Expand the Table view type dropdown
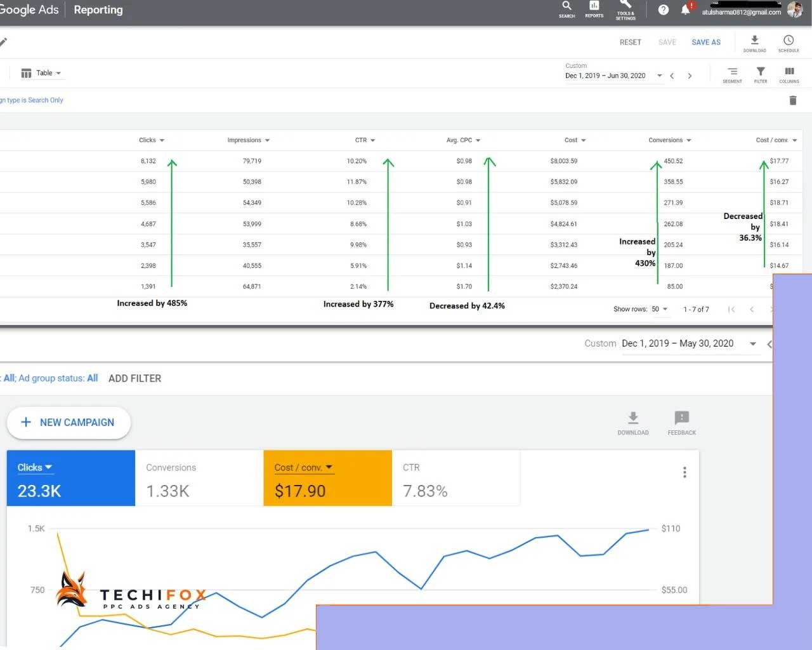 (x=42, y=73)
